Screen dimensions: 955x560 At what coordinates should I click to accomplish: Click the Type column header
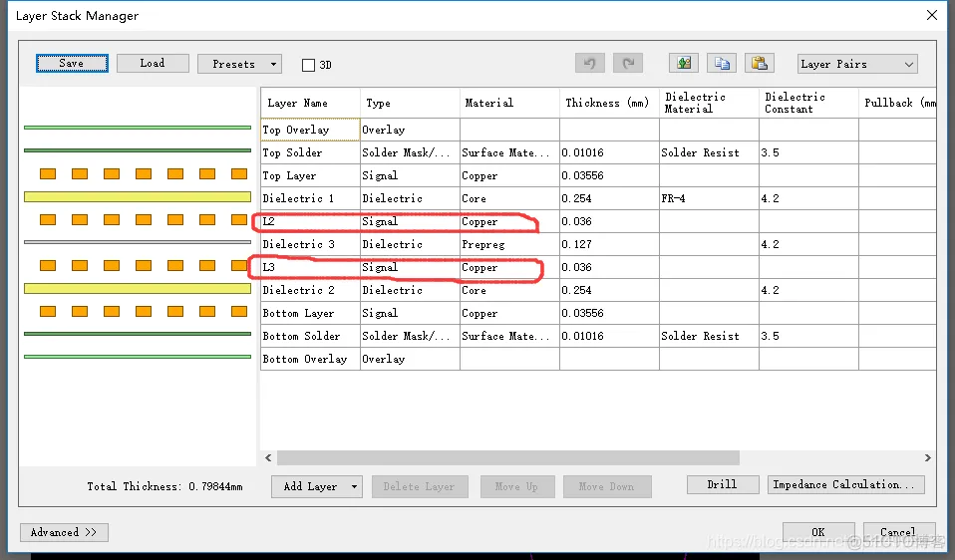410,103
